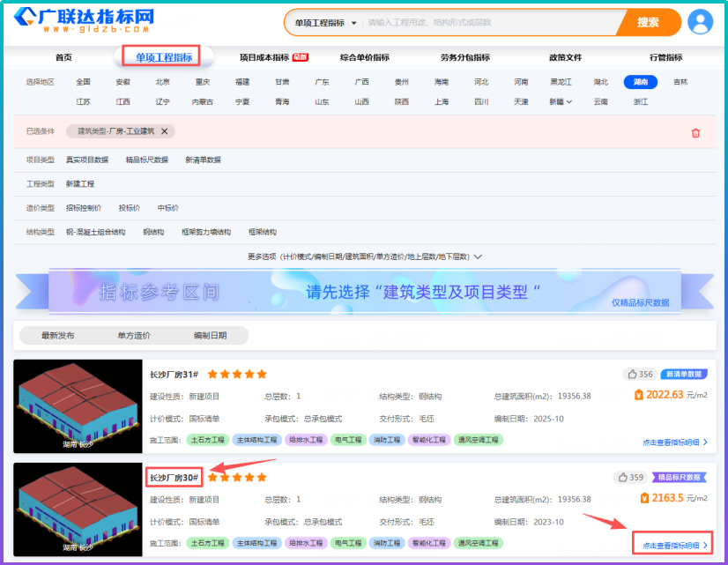Filter by 新清单数据 project type
The width and height of the screenshot is (728, 565).
[203, 160]
